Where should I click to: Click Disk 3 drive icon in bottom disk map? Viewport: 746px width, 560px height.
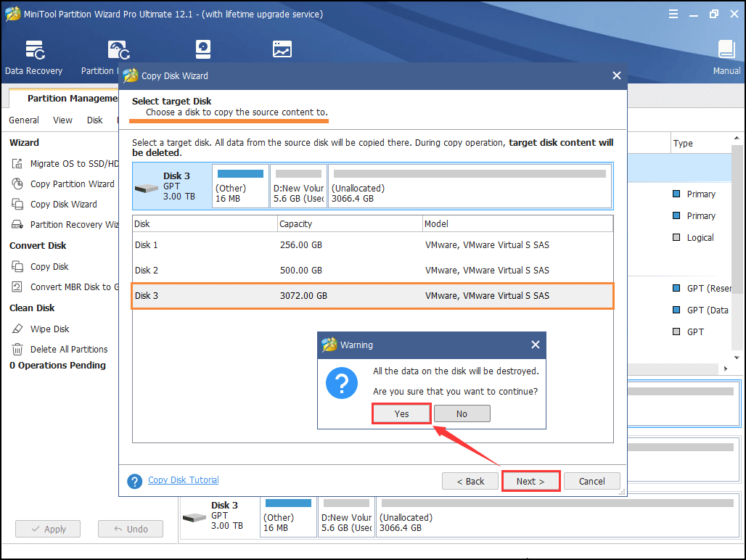coord(194,517)
